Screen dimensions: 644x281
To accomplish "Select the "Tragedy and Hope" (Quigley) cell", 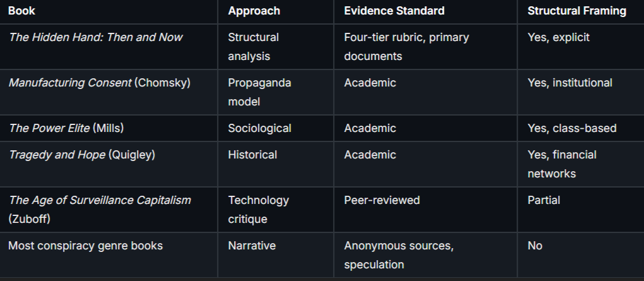I will click(x=81, y=155).
